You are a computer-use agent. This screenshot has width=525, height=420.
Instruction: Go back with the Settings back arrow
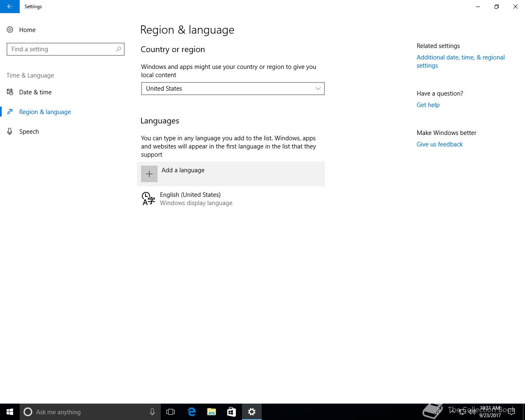coord(10,7)
